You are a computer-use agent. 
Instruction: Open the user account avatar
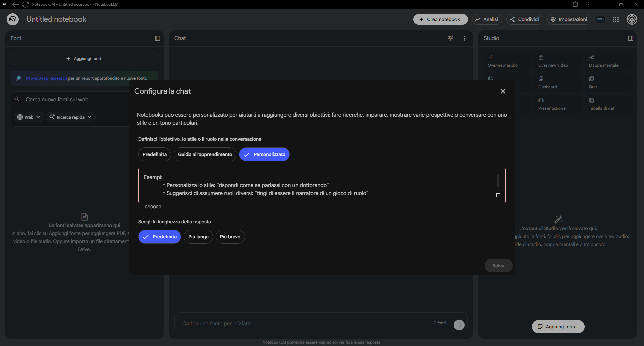(632, 19)
